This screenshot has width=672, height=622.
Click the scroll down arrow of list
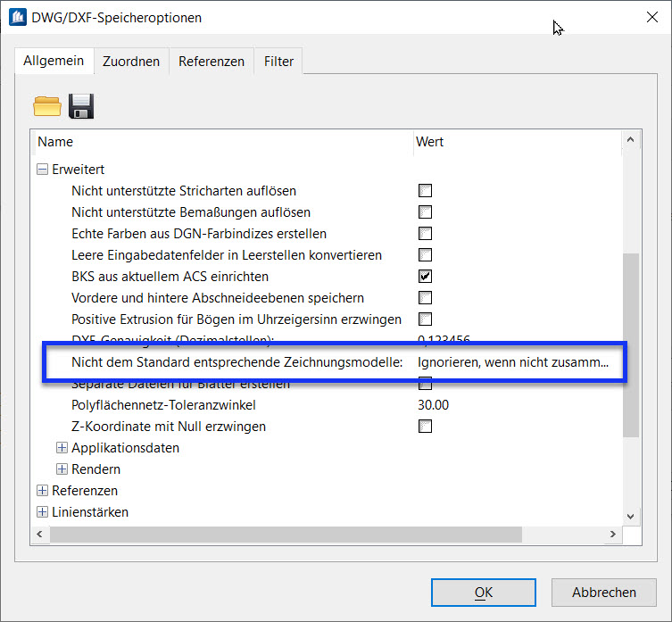[630, 517]
